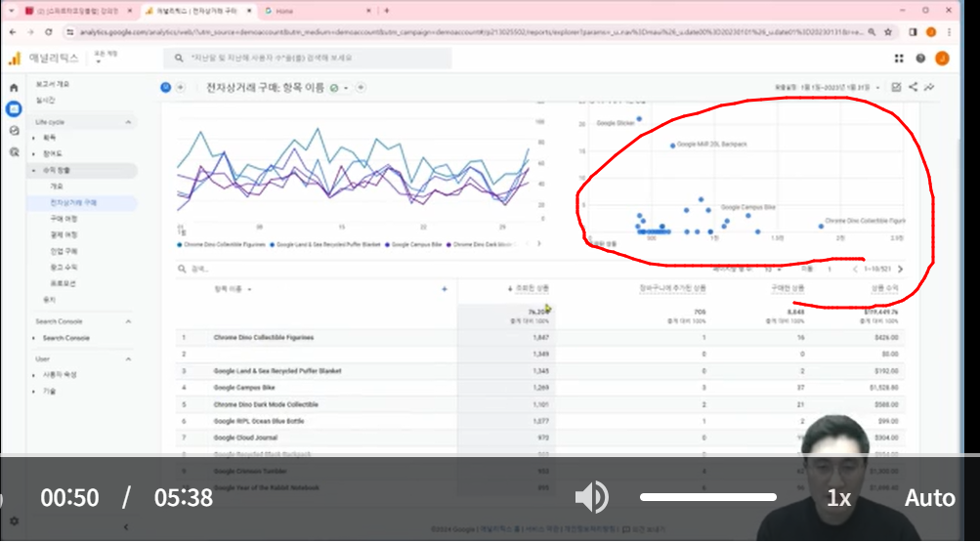Image resolution: width=980 pixels, height=543 pixels.
Task: Open a new Chrome tab
Action: (387, 11)
